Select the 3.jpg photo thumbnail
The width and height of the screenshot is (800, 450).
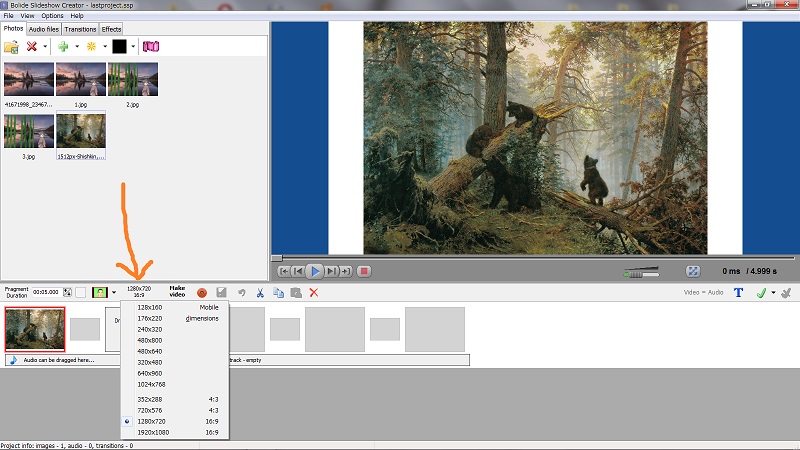click(29, 132)
